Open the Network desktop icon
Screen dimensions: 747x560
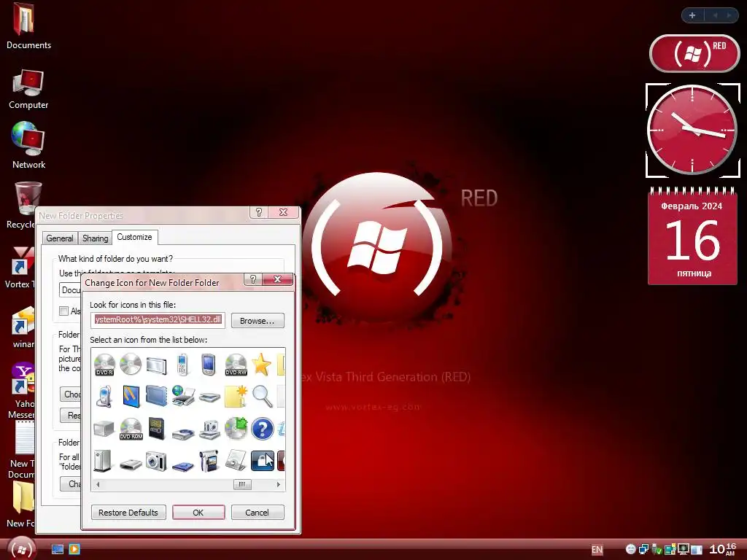tap(28, 145)
